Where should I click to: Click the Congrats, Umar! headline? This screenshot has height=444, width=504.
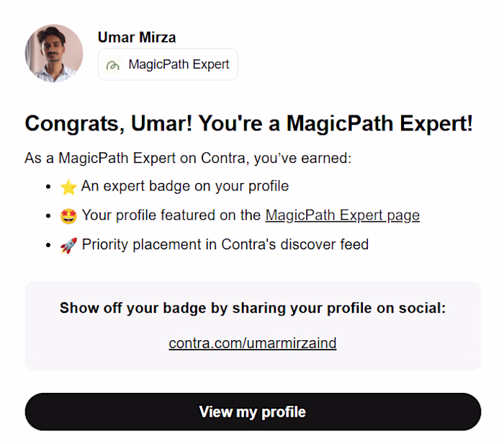click(248, 123)
